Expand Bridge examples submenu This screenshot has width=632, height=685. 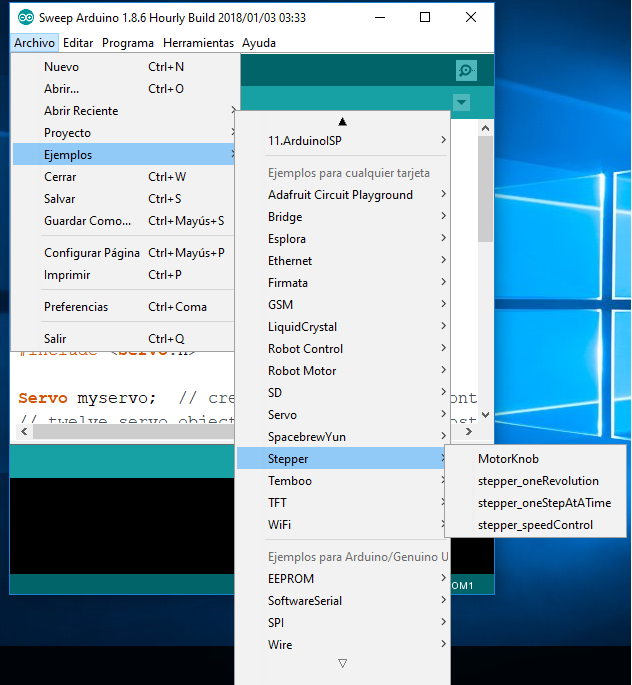(x=343, y=217)
